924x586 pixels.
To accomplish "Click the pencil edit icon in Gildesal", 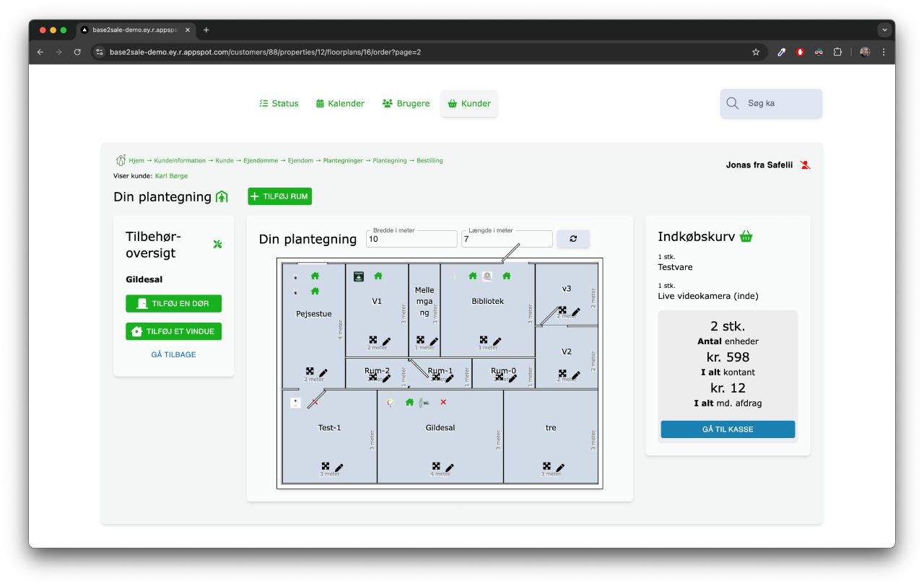I will [x=450, y=468].
